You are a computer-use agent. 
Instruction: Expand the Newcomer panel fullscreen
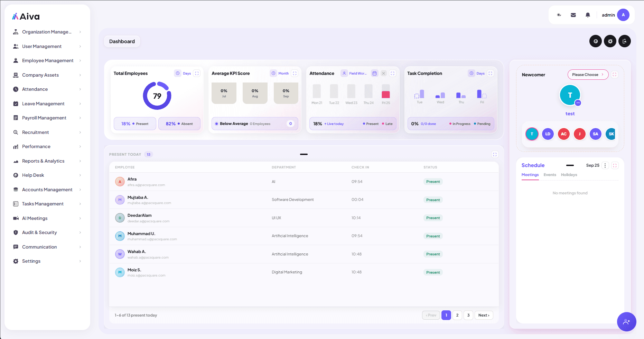(x=615, y=75)
